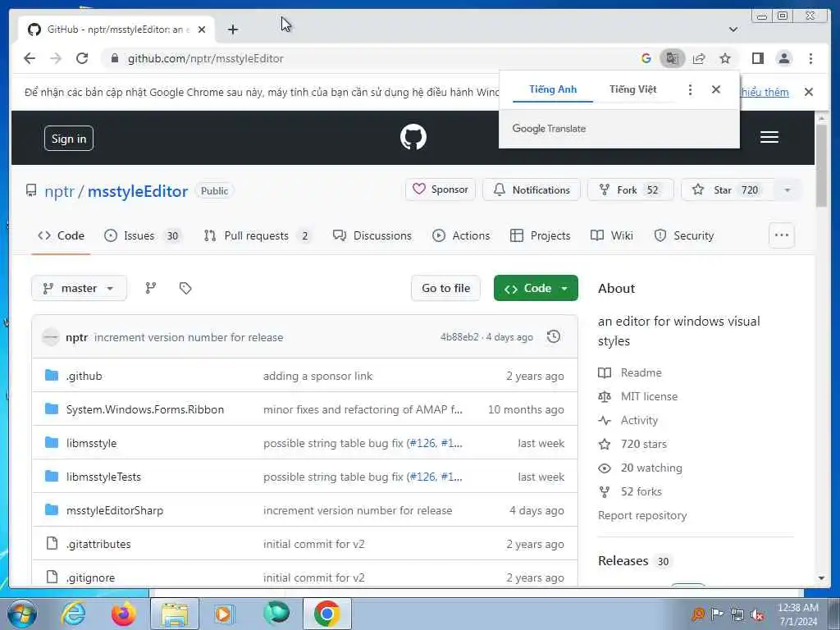Open the Discussions tab

point(372,235)
